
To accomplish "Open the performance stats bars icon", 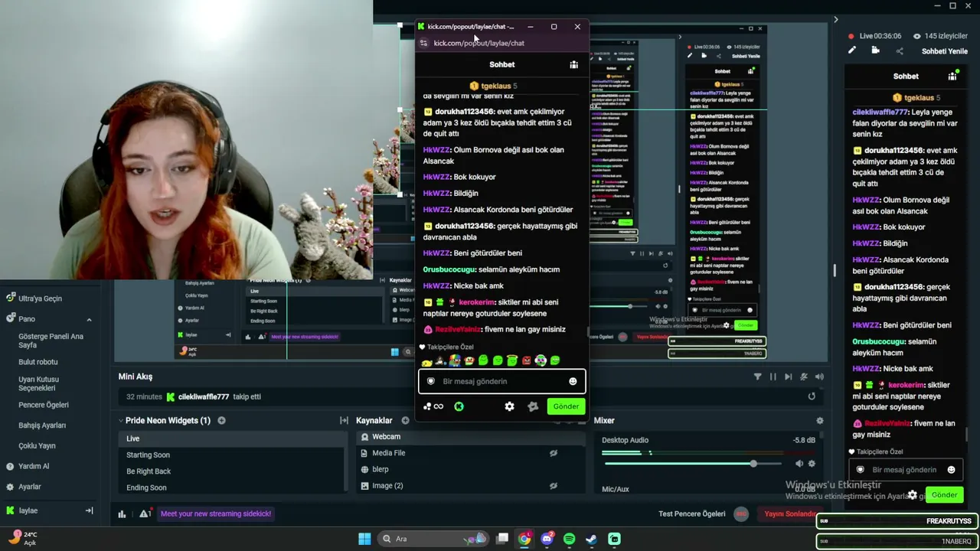I will [x=122, y=514].
